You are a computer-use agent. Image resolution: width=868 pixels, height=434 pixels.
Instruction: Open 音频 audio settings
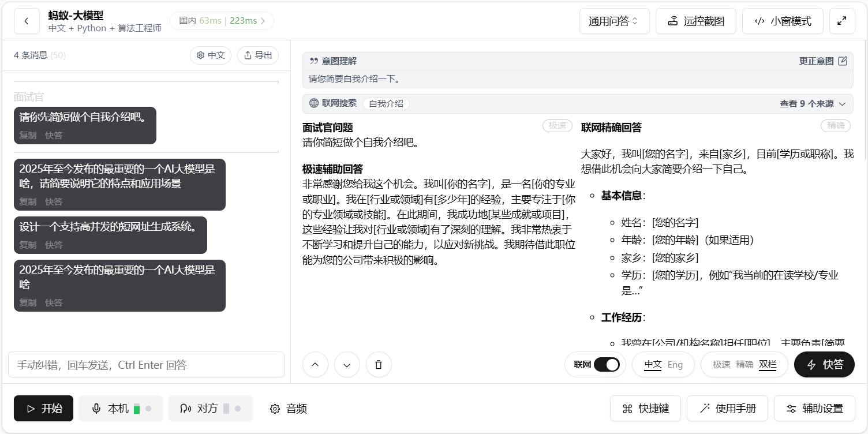coord(287,409)
